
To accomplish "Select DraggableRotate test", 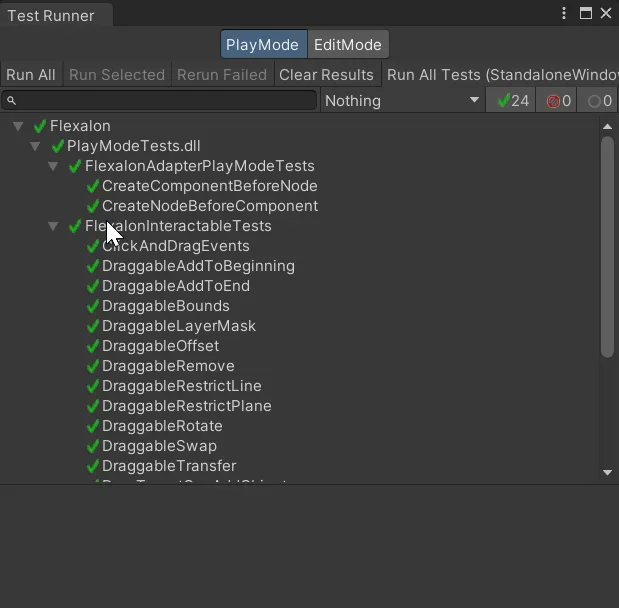I will tap(299, 426).
